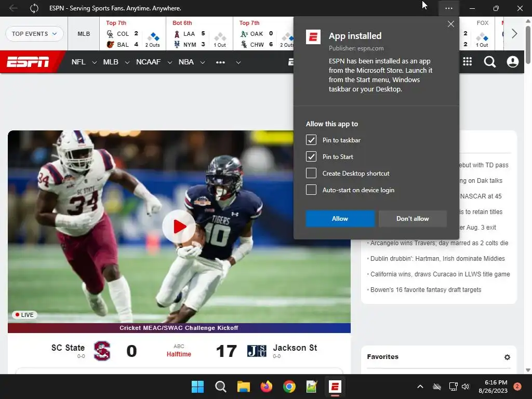Click the Don't allow button
This screenshot has height=399, width=532.
[413, 219]
